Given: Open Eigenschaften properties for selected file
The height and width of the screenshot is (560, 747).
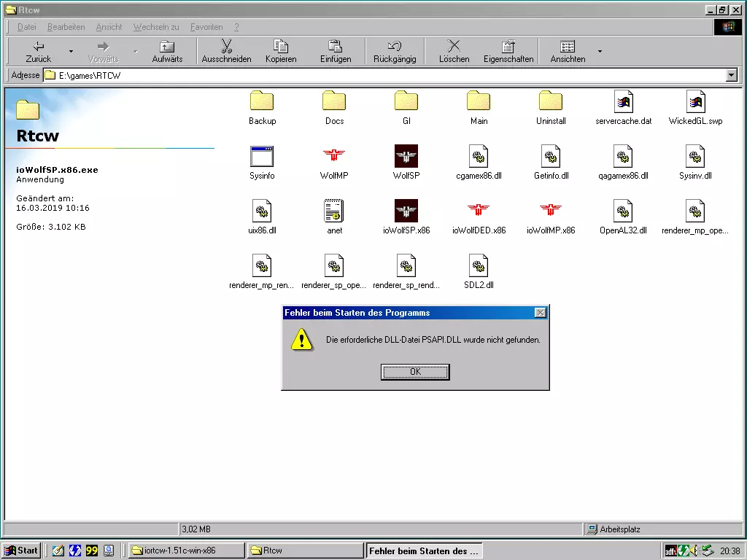Looking at the screenshot, I should pyautogui.click(x=508, y=52).
